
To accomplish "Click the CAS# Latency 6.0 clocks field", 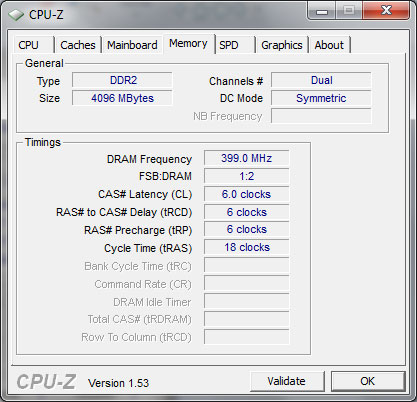I will click(x=247, y=194).
